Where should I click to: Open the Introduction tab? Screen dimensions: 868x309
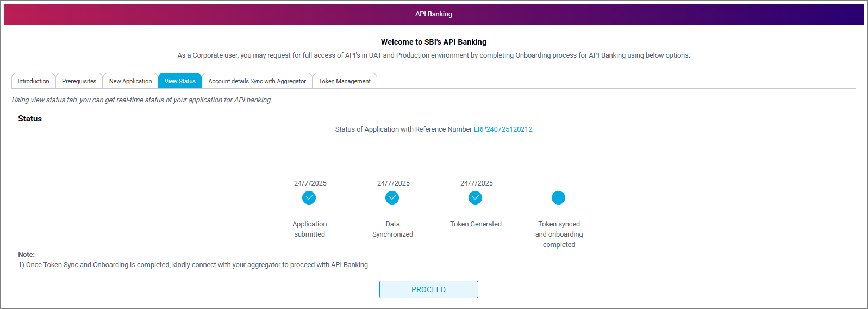33,81
